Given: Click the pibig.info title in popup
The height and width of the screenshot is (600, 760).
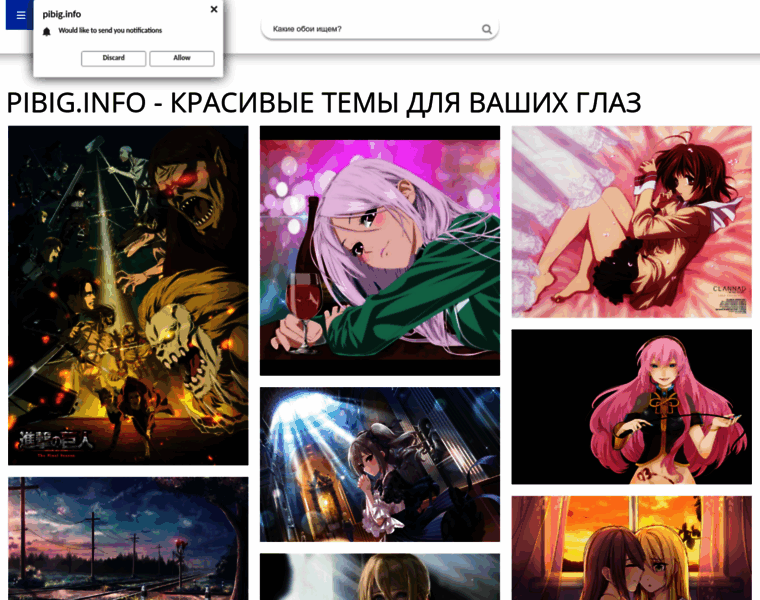Looking at the screenshot, I should (x=62, y=14).
